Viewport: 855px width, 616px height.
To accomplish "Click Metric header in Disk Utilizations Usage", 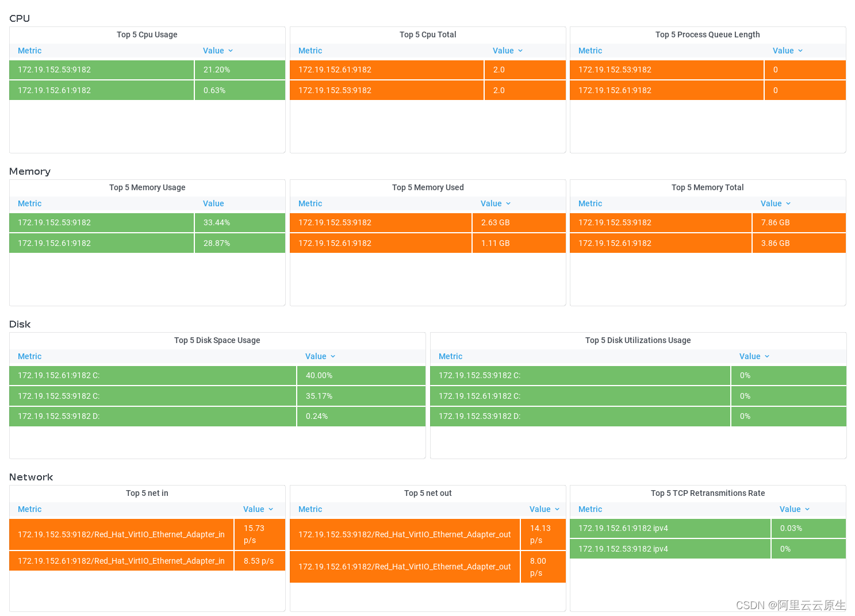I will point(451,356).
